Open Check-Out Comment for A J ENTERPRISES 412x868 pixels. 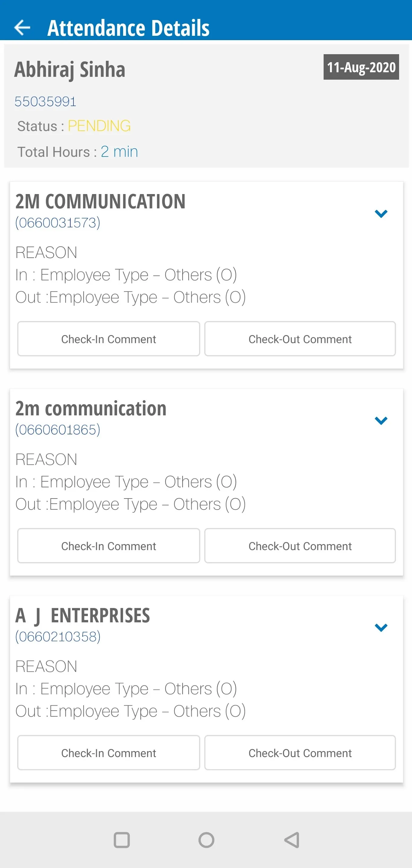(300, 753)
